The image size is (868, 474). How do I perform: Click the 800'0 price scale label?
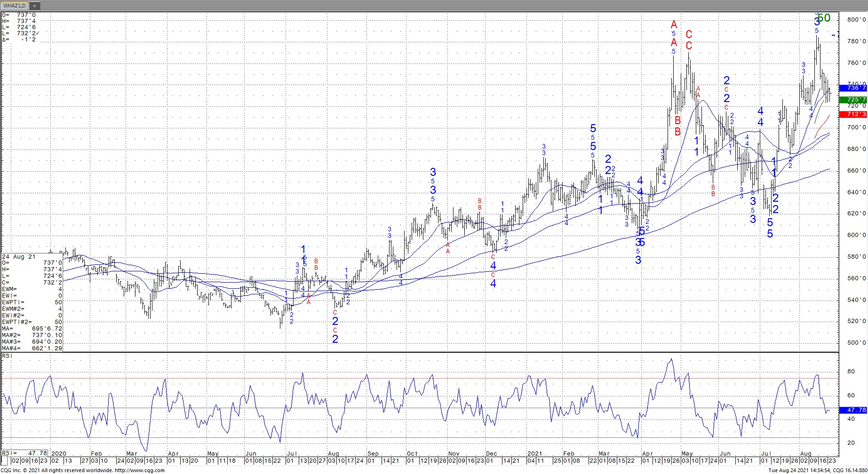click(857, 20)
